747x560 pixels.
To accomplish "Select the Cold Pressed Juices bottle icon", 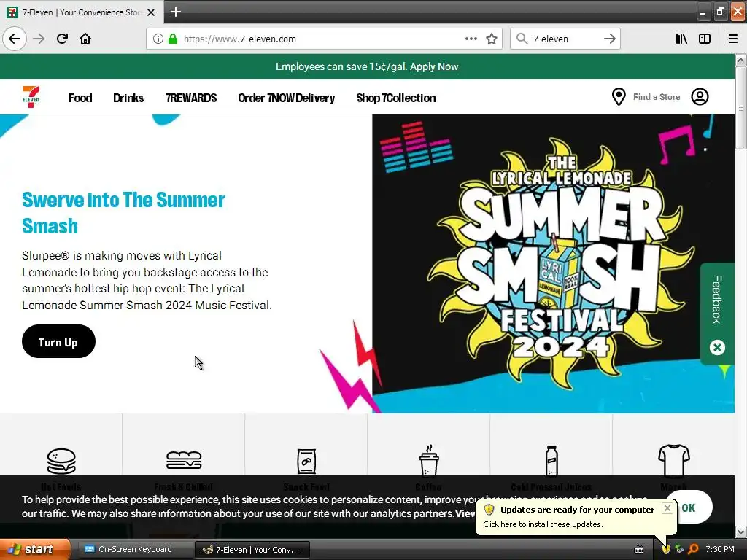I will pos(551,461).
